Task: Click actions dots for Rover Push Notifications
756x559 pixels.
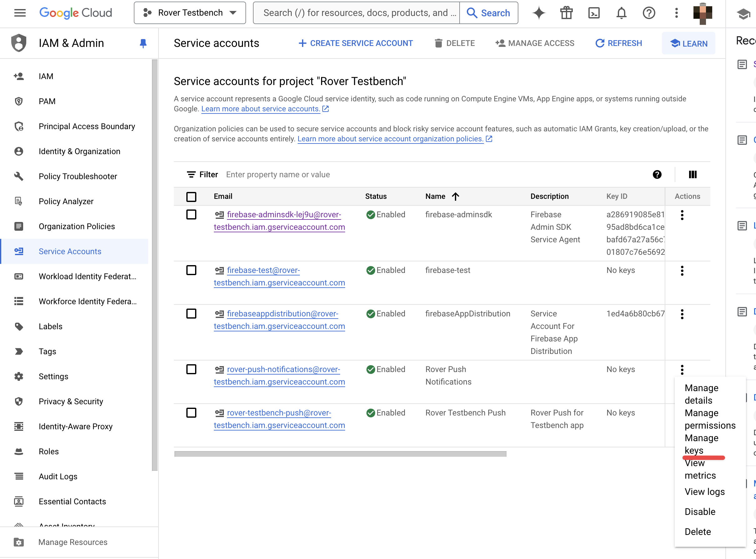Action: point(682,370)
